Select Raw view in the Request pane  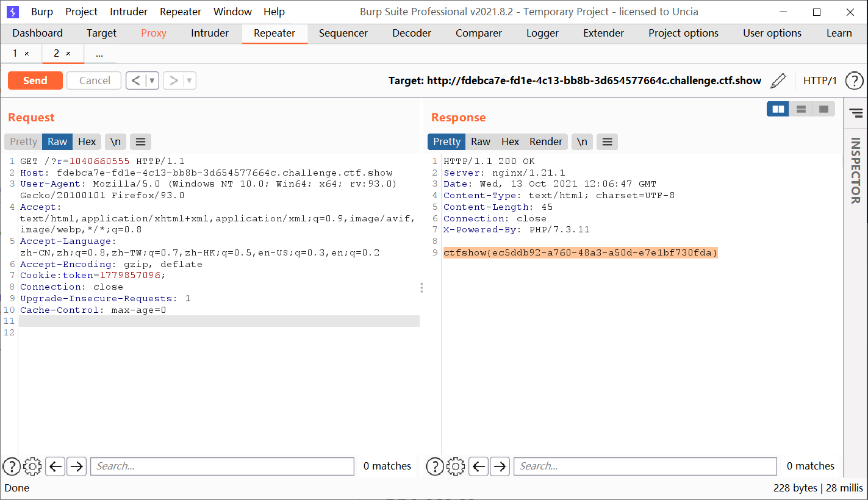[57, 141]
